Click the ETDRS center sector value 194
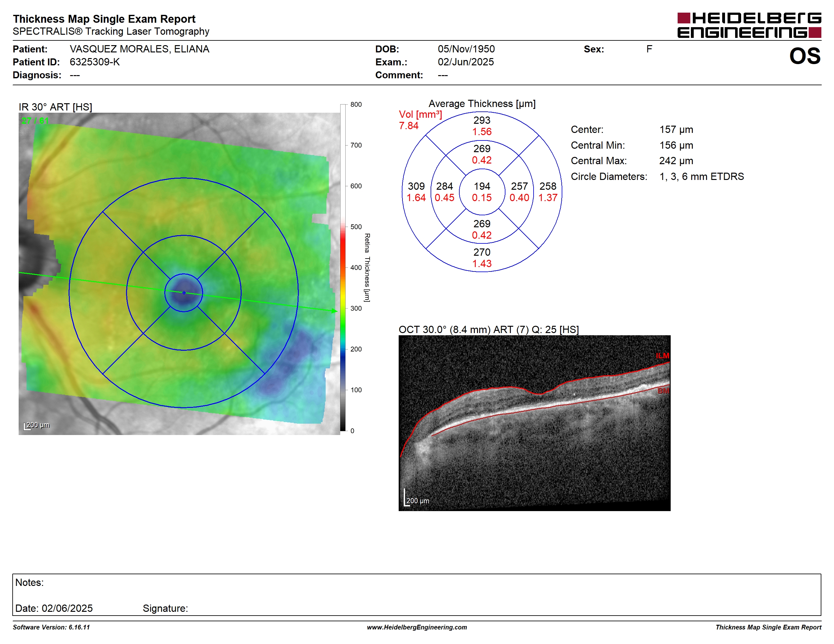Viewport: 834px width, 644px height. point(482,186)
